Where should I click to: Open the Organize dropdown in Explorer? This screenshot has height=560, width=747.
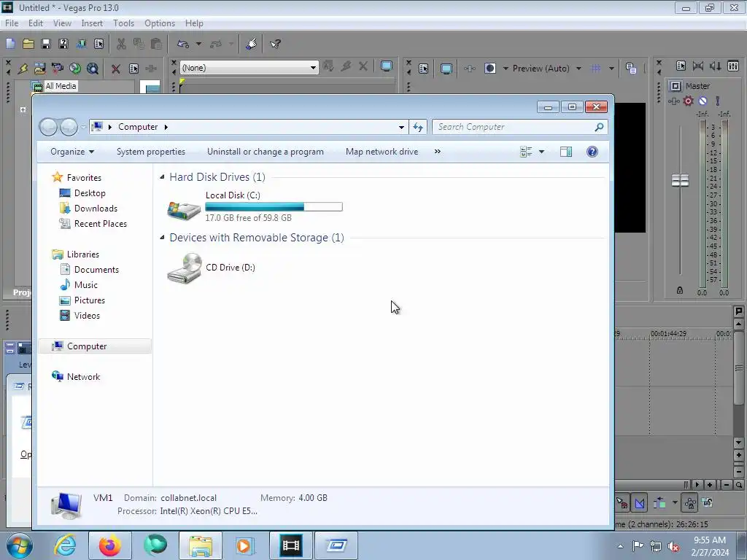[72, 152]
